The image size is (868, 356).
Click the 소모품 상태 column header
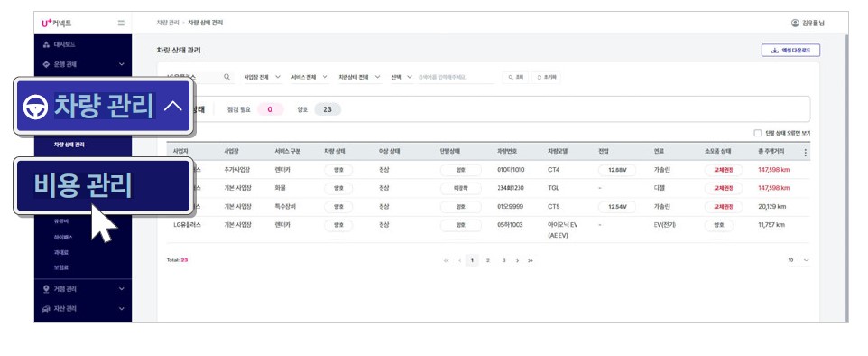[717, 151]
